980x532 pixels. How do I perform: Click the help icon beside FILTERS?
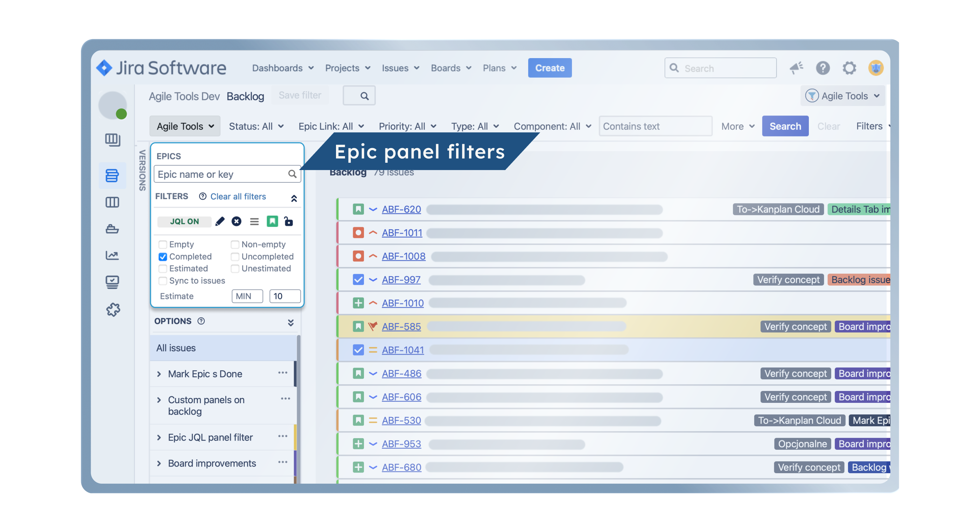coord(203,196)
